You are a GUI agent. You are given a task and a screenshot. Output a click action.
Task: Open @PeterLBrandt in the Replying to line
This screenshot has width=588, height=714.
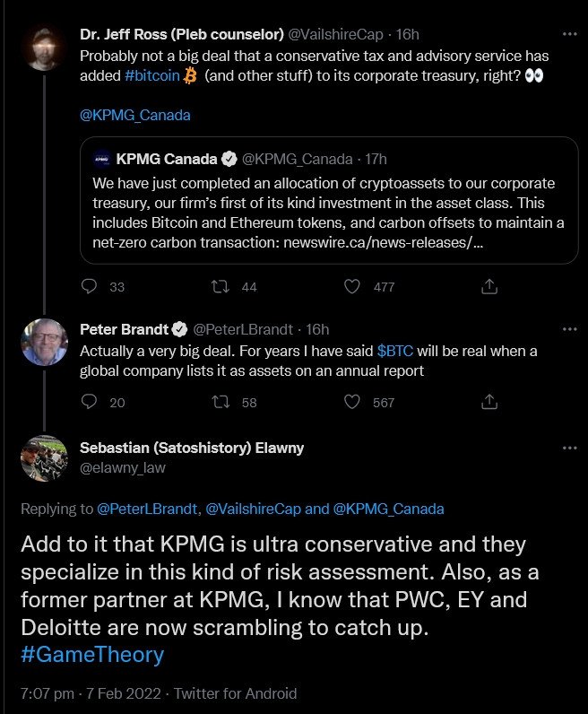coord(147,509)
